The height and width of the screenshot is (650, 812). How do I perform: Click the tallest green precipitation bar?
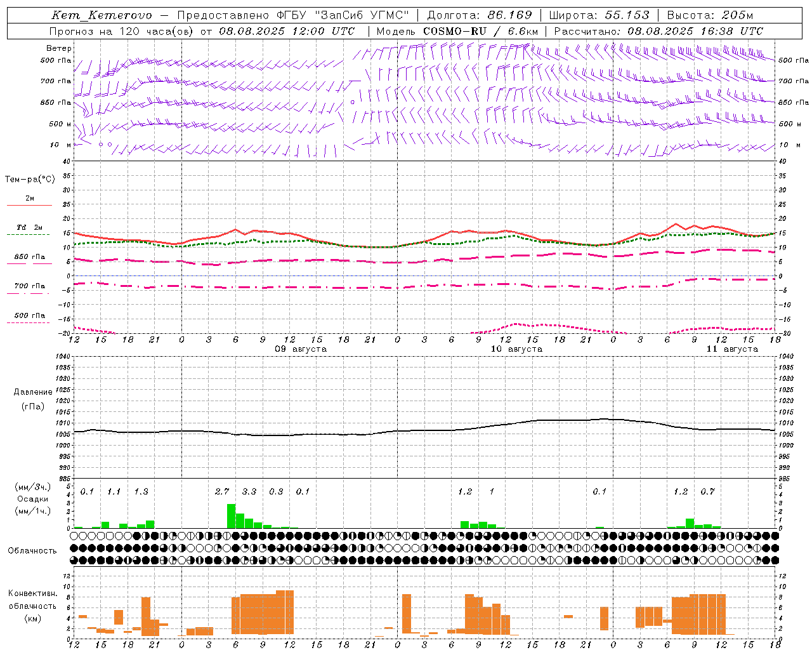click(x=232, y=516)
